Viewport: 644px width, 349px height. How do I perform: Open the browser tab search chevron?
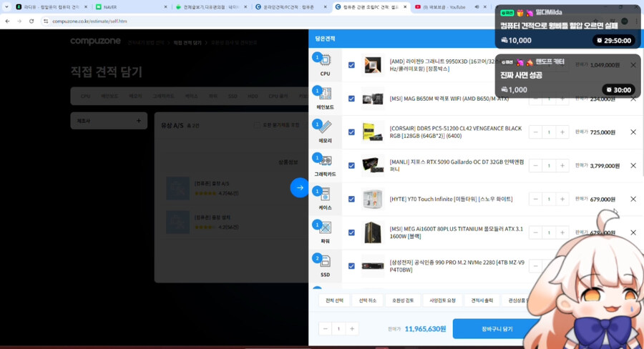[6, 7]
